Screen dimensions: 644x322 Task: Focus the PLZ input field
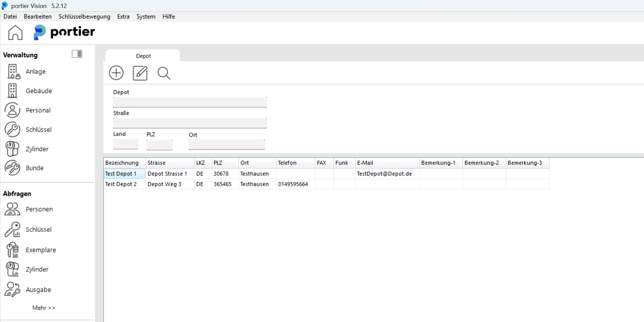(159, 145)
